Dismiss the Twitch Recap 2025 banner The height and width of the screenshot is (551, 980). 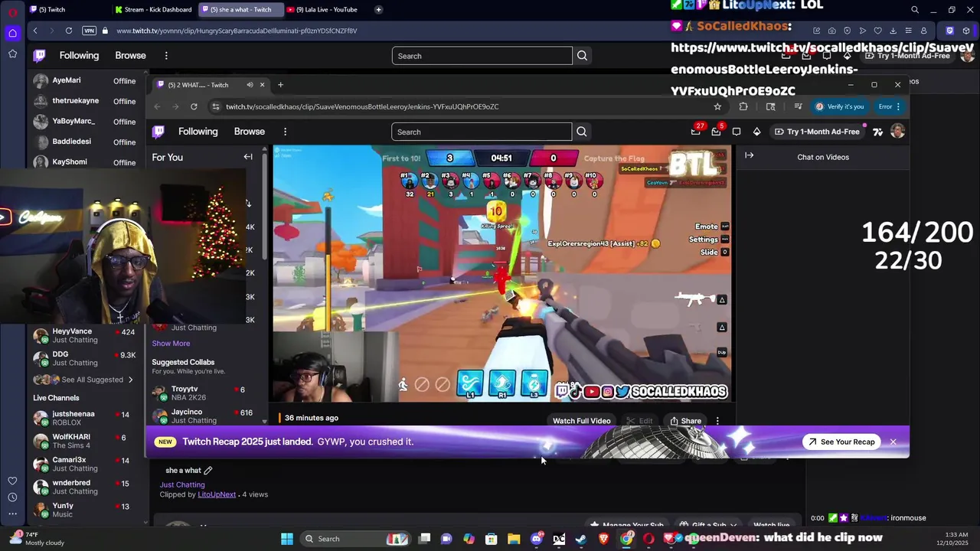(893, 442)
